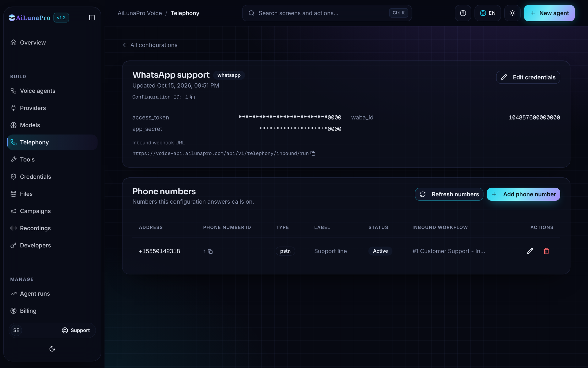Select the Support line label cell
The width and height of the screenshot is (588, 368).
click(x=330, y=251)
